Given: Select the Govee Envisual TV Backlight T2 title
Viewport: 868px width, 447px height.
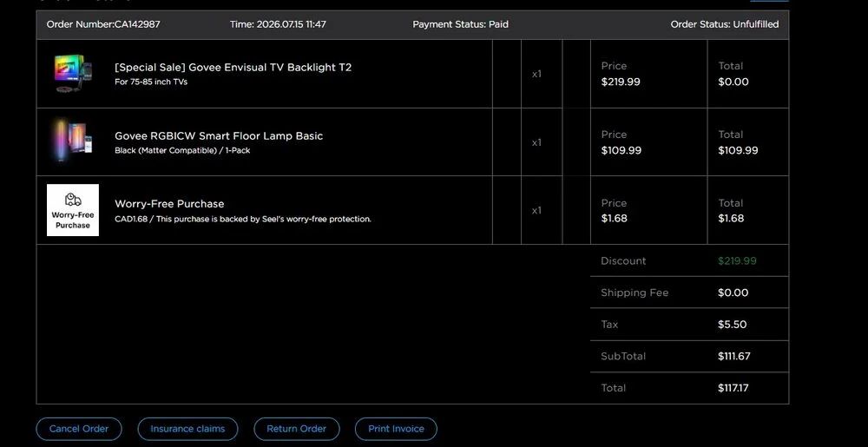Looking at the screenshot, I should [233, 68].
